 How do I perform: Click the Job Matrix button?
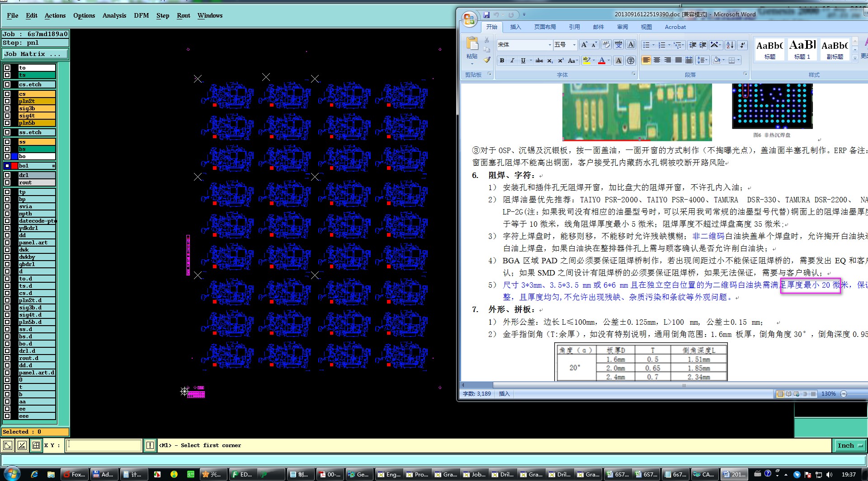(x=35, y=54)
